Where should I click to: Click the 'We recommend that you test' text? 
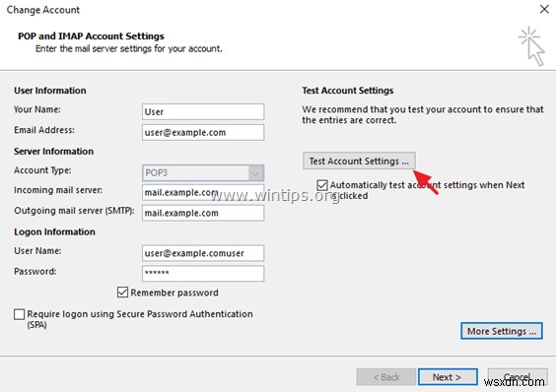pyautogui.click(x=423, y=115)
